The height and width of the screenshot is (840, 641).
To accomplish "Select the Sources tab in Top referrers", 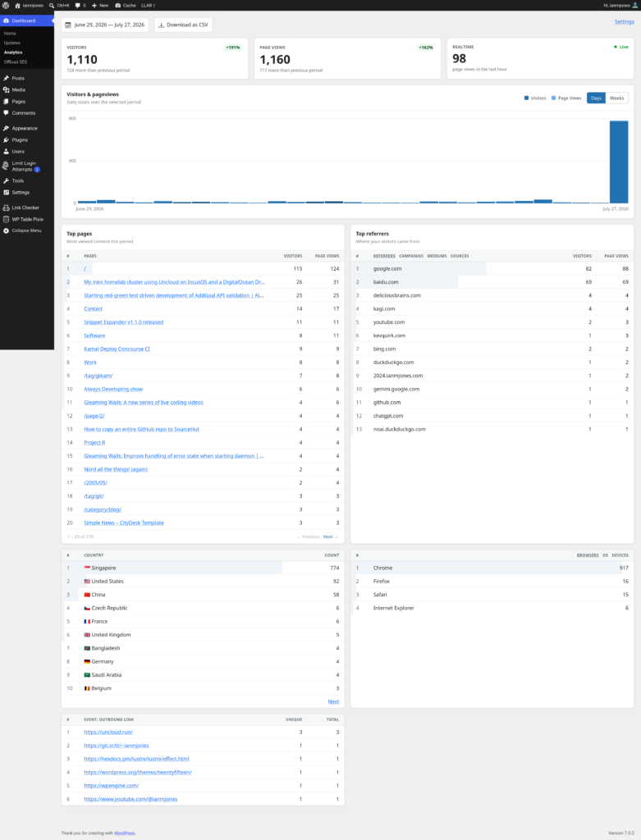I will coord(460,256).
